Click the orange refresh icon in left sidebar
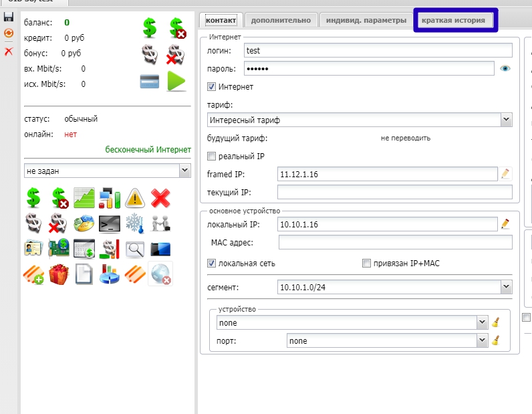The height and width of the screenshot is (414, 532). pyautogui.click(x=9, y=33)
